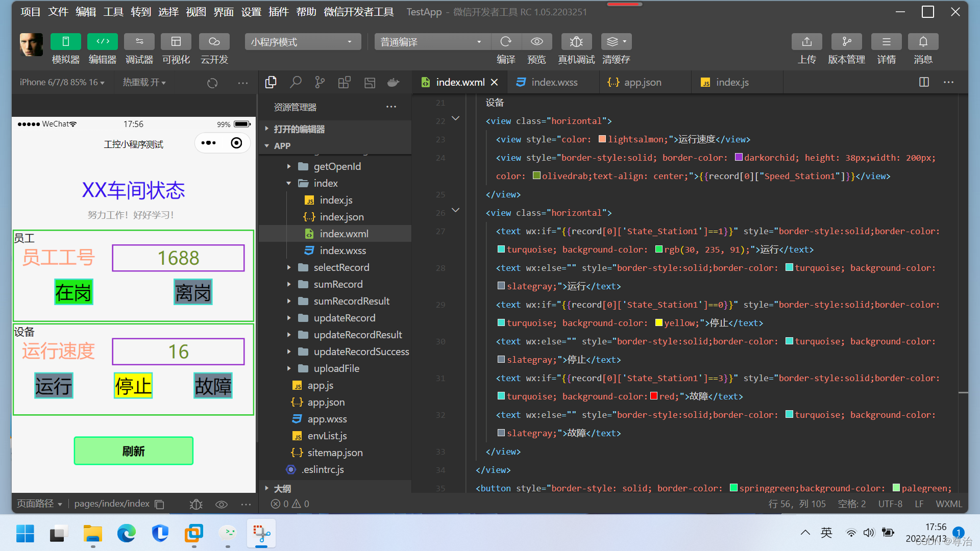Screen dimensions: 980x551
Task: Click the real-device debug bug icon
Action: pos(576,42)
